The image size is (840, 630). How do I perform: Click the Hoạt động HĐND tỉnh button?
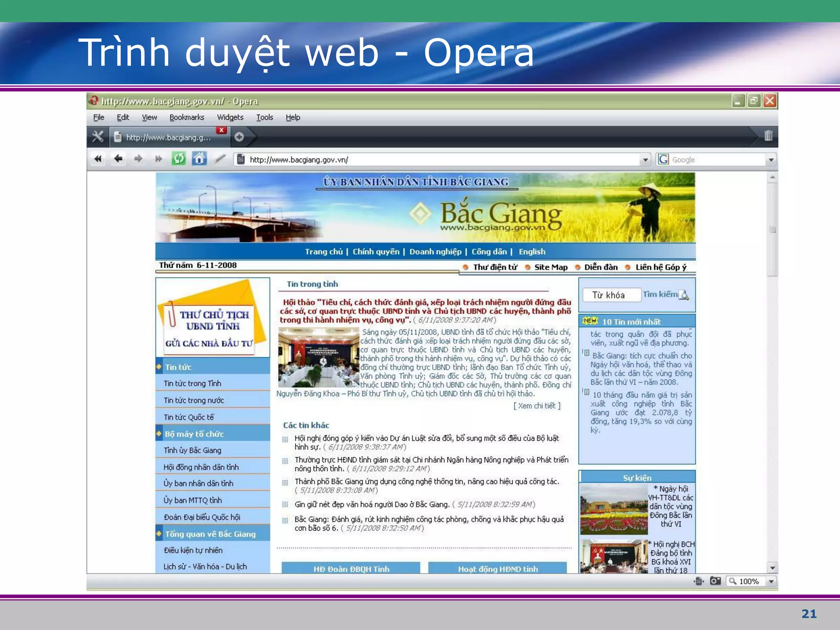coord(498,568)
